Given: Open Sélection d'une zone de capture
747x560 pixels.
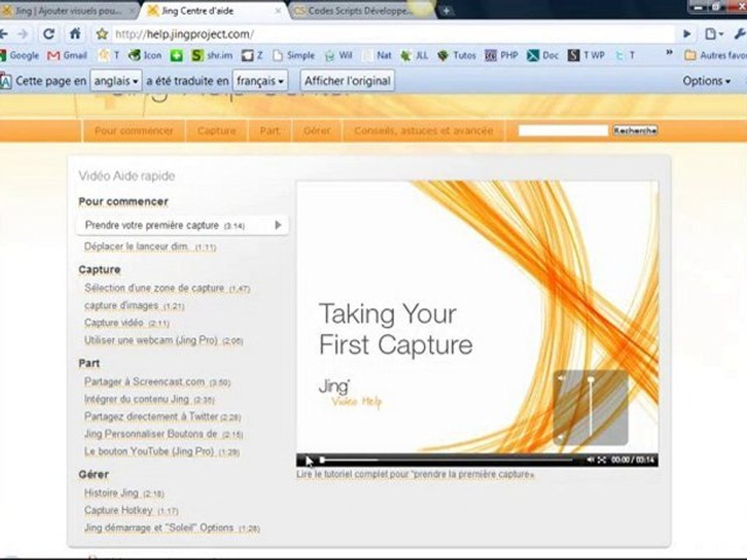Looking at the screenshot, I should coord(167,288).
